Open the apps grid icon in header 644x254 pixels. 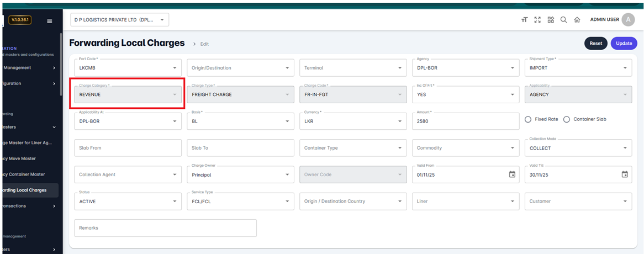pos(551,20)
